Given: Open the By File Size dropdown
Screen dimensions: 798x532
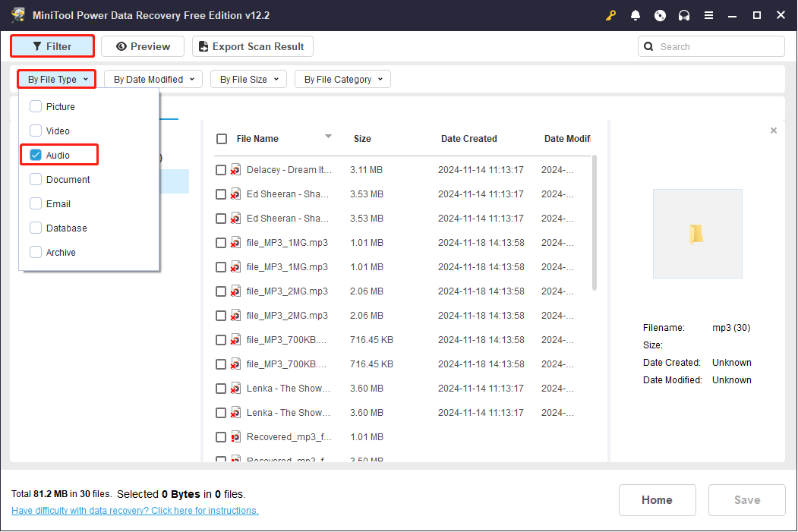Looking at the screenshot, I should point(248,80).
